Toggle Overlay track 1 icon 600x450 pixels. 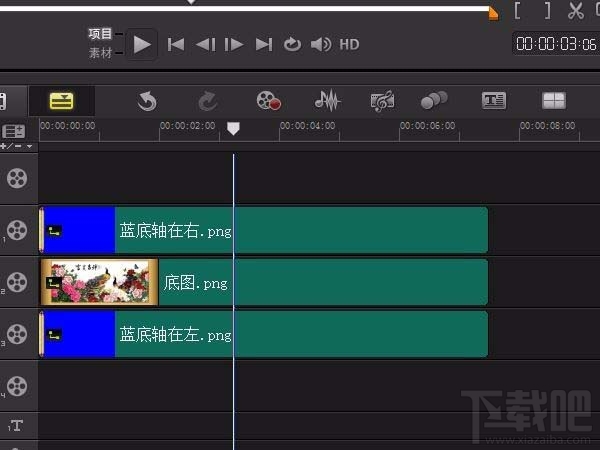point(17,230)
